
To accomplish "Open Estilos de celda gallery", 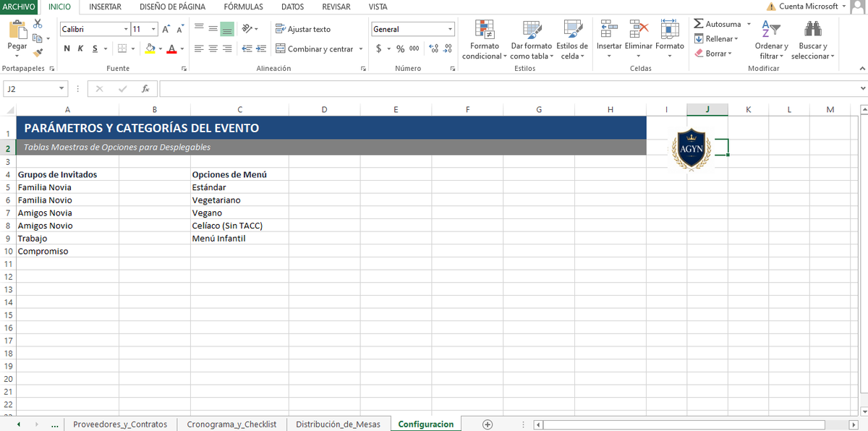I will click(572, 40).
